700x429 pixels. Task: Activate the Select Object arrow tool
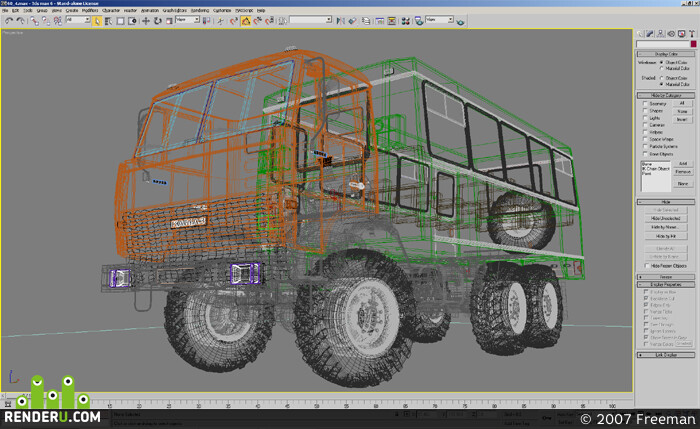point(97,21)
